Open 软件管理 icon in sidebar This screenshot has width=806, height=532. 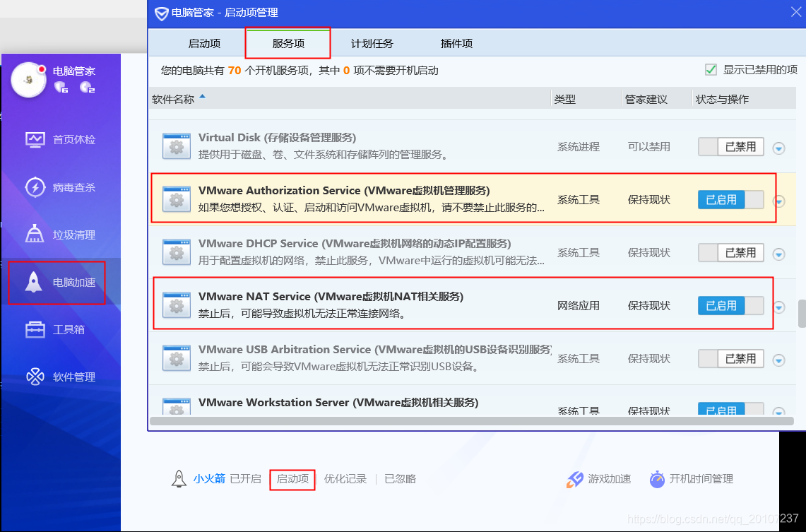tap(35, 377)
